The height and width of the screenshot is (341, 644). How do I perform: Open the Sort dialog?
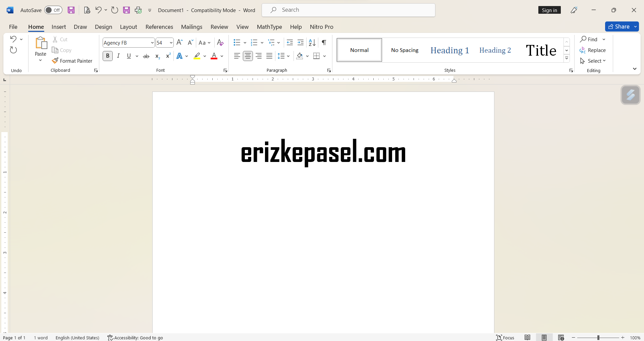312,43
